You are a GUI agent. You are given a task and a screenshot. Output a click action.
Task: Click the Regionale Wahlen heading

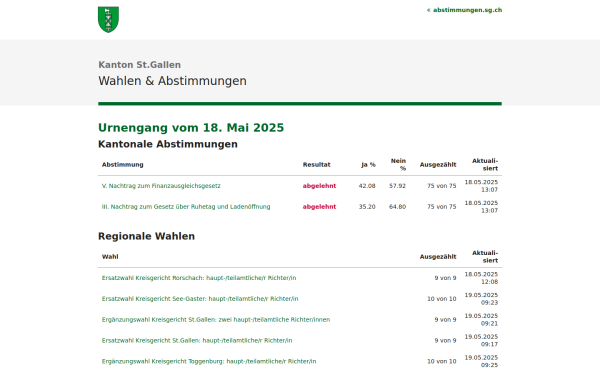pos(146,236)
